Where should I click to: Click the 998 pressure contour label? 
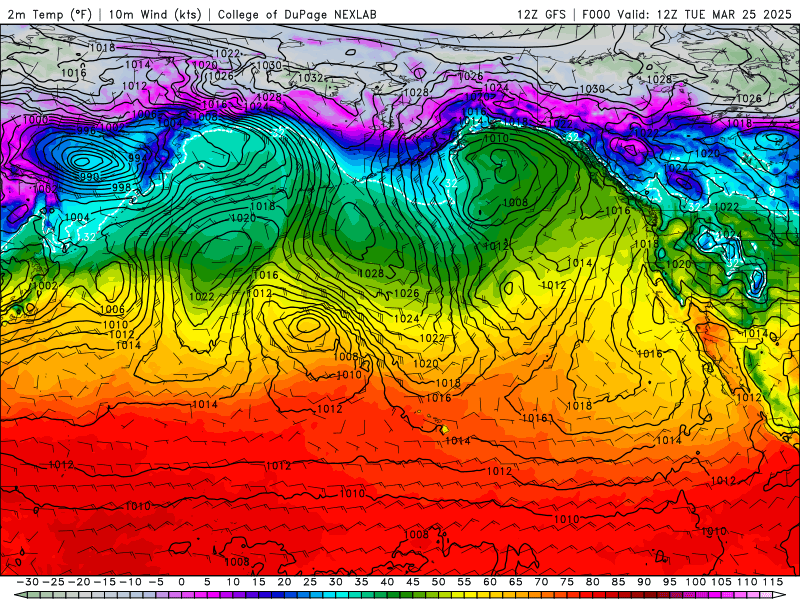click(x=121, y=187)
